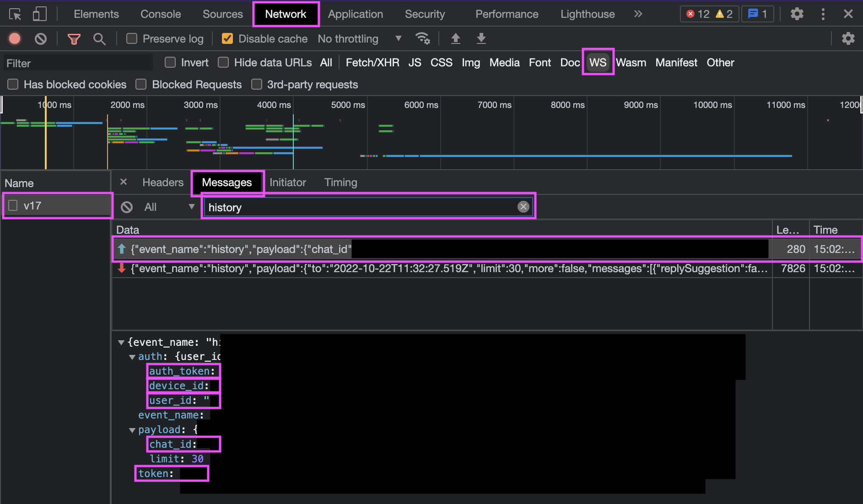Check Has blocked cookies
The image size is (863, 504).
[x=13, y=84]
